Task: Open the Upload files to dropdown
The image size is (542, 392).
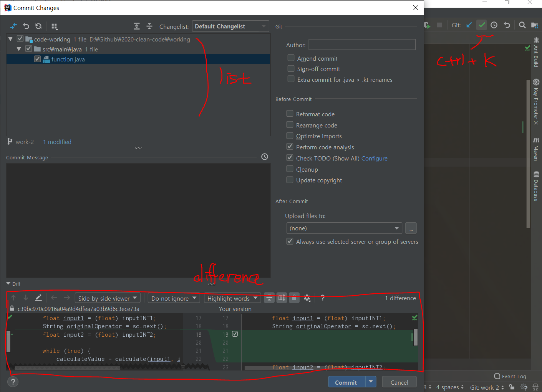Action: 344,228
